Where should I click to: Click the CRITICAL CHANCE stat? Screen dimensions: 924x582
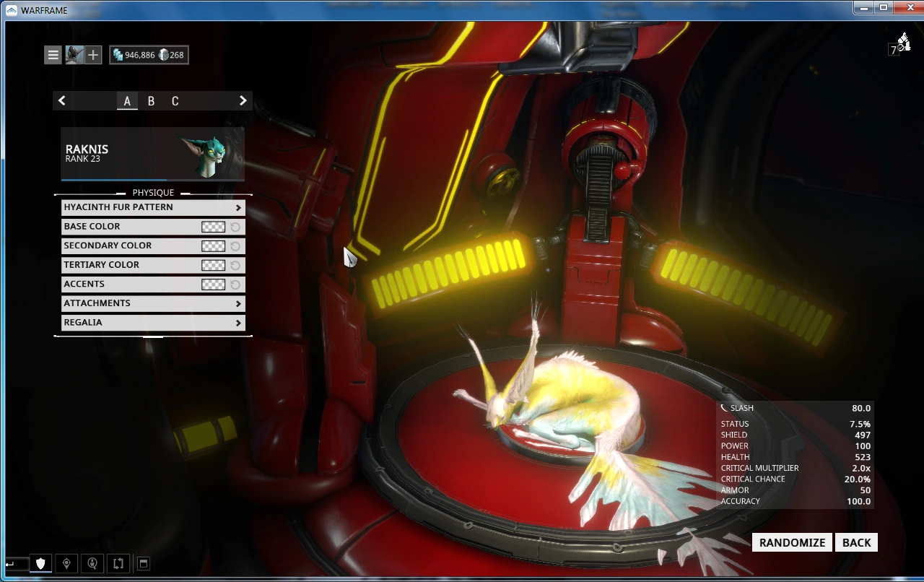point(795,479)
